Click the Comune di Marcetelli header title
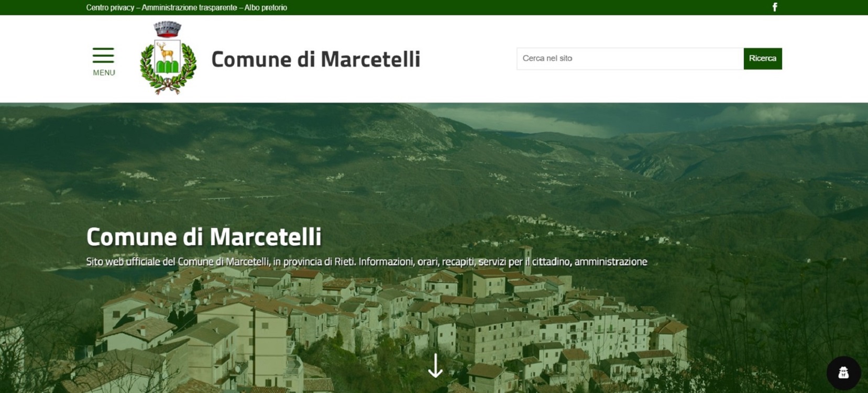 [x=315, y=59]
